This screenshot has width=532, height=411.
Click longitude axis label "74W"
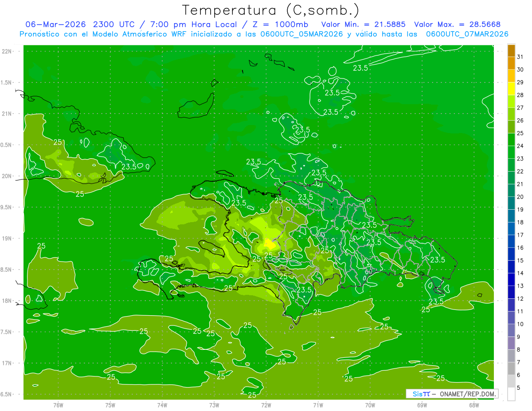pos(162,405)
